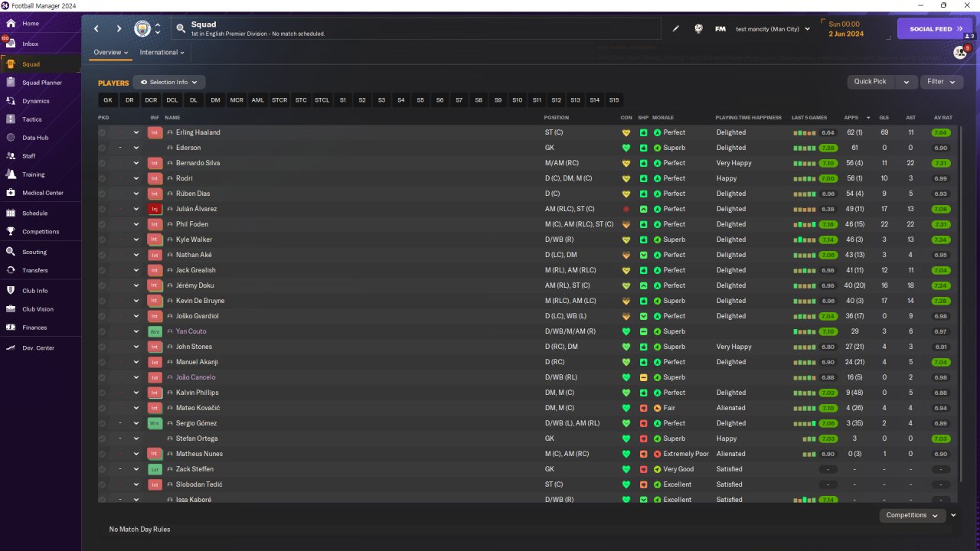Go forward with the right arrow
This screenshot has width=980, height=551.
coord(119,29)
